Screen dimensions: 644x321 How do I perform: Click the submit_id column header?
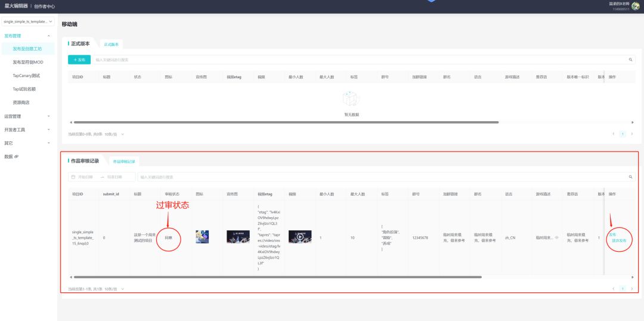[x=111, y=193]
